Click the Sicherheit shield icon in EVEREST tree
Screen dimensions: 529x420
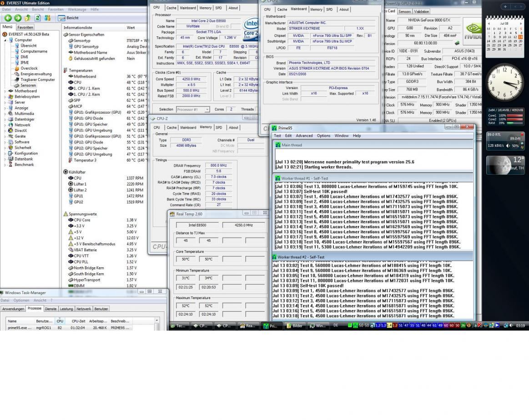click(10, 148)
